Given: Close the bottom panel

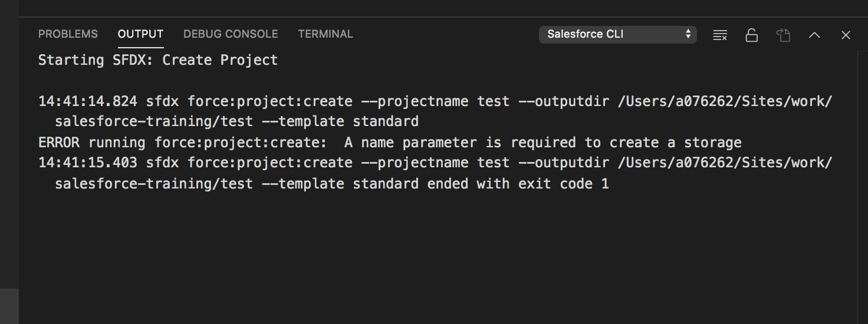Looking at the screenshot, I should (x=846, y=35).
